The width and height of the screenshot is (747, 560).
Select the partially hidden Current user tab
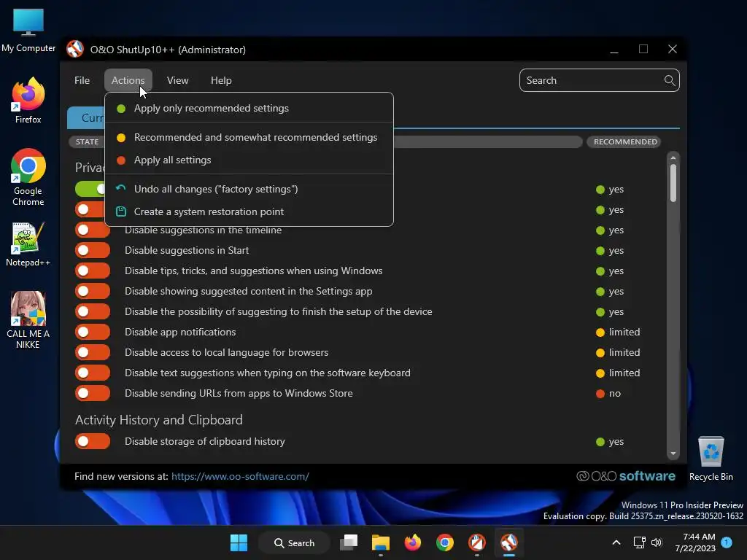pos(86,117)
